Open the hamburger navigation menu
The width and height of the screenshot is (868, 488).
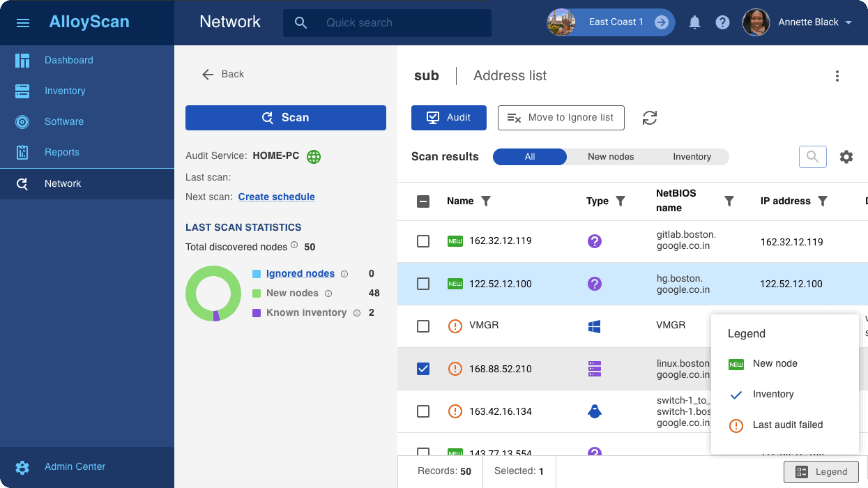pyautogui.click(x=22, y=23)
